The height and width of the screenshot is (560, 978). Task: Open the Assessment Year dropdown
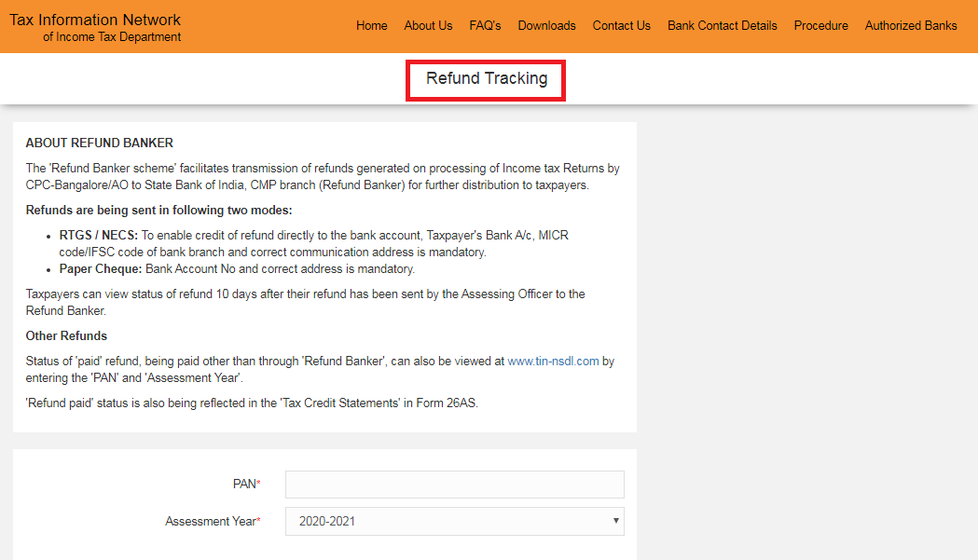(x=454, y=521)
